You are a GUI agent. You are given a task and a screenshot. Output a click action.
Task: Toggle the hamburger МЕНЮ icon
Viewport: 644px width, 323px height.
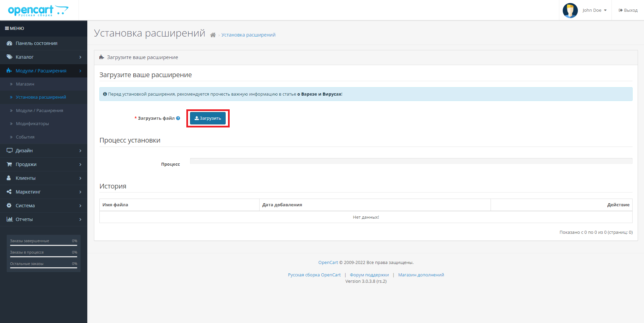point(7,29)
